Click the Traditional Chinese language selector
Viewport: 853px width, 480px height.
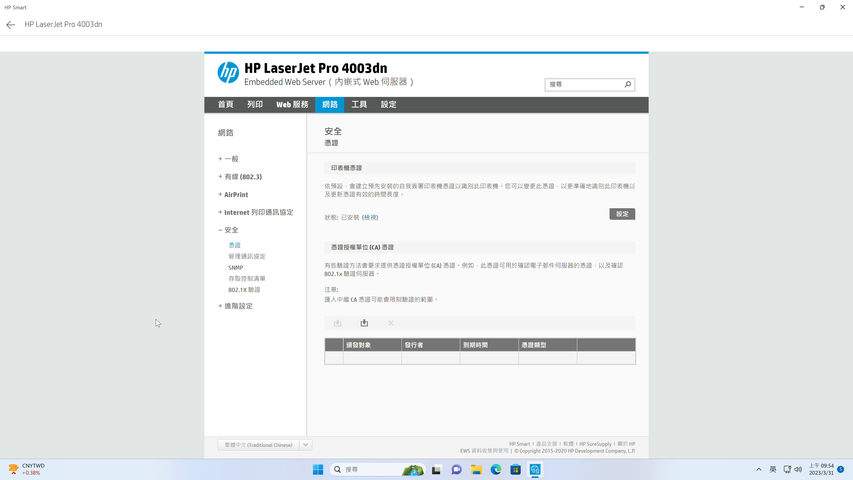point(259,445)
